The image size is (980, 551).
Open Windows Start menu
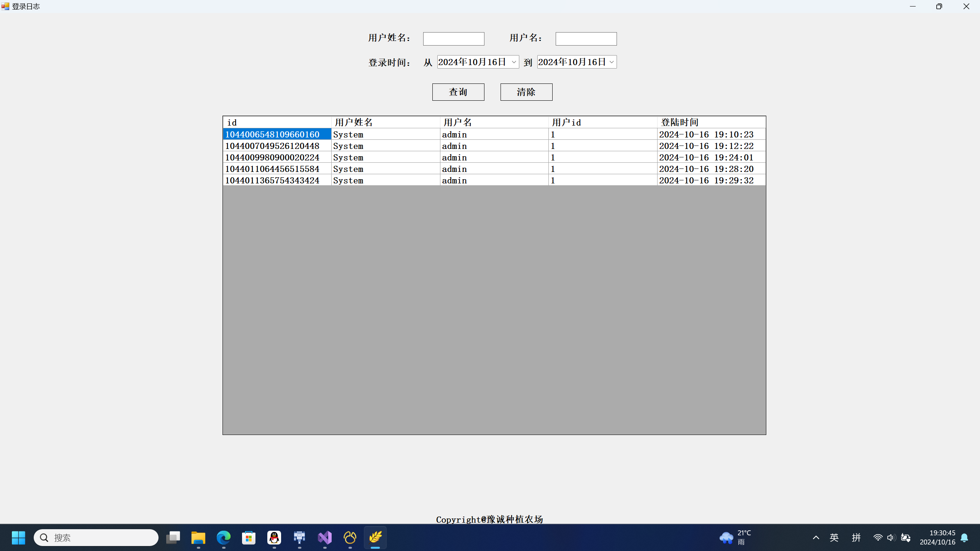tap(18, 538)
